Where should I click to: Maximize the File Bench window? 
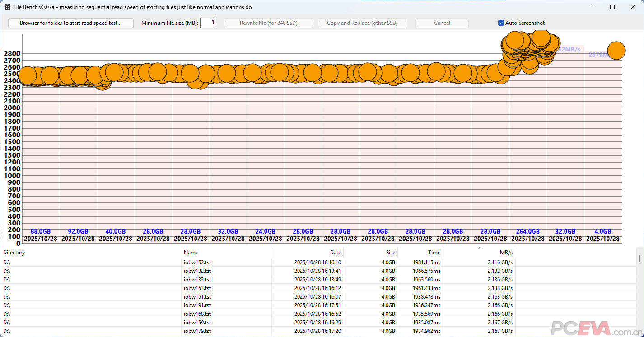pyautogui.click(x=612, y=7)
